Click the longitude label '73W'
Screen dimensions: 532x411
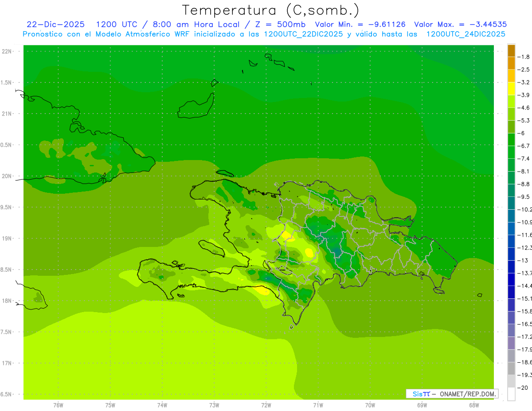click(214, 405)
